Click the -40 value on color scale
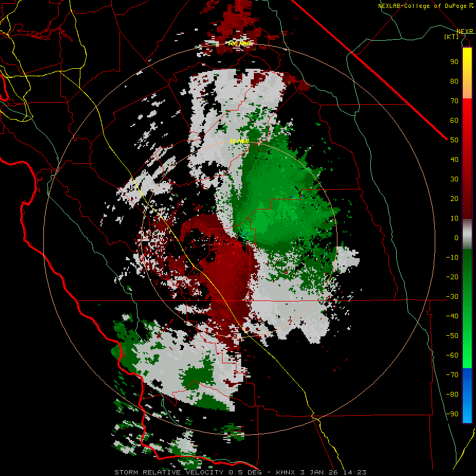476x476 pixels. point(452,316)
